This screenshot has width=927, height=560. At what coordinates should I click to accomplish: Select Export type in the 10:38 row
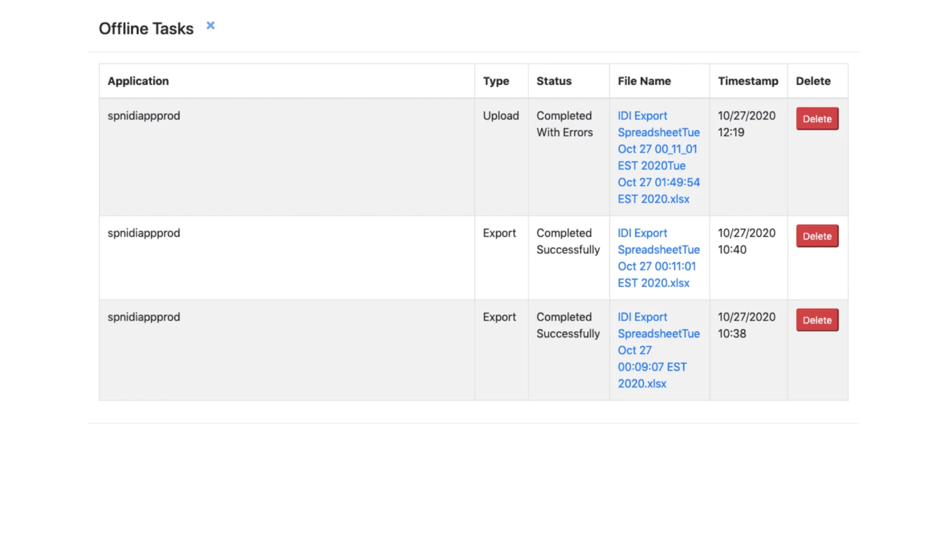click(499, 317)
